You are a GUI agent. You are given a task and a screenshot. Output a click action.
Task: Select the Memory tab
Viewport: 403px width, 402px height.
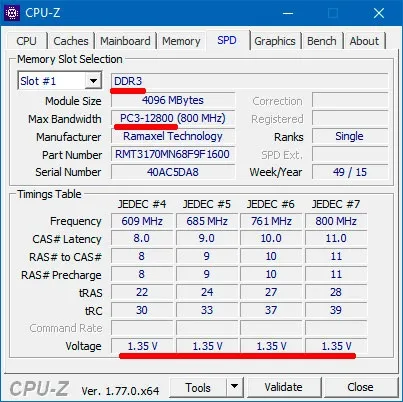click(181, 41)
